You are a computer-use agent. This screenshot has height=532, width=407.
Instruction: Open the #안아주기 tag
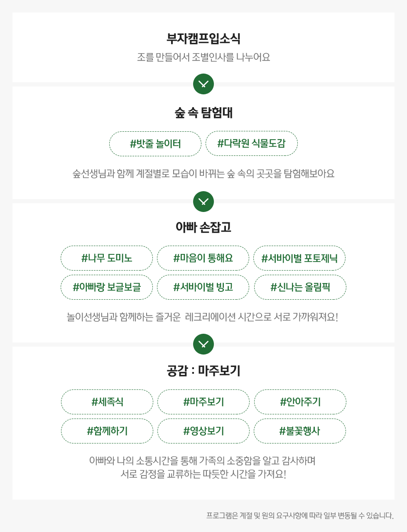[x=300, y=402]
